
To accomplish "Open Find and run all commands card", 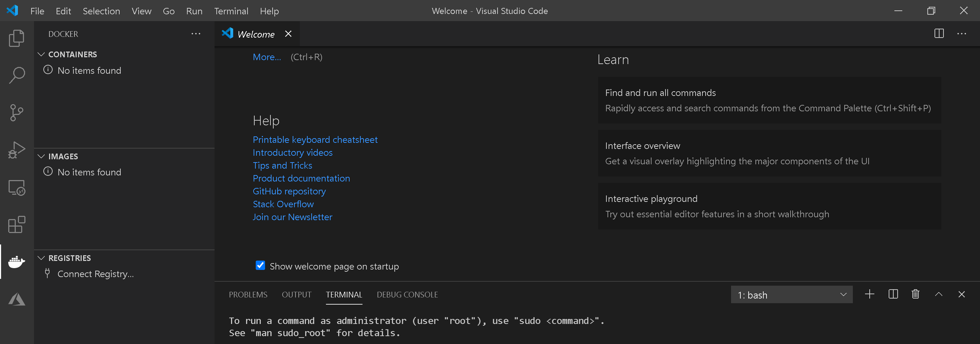I will tap(769, 100).
